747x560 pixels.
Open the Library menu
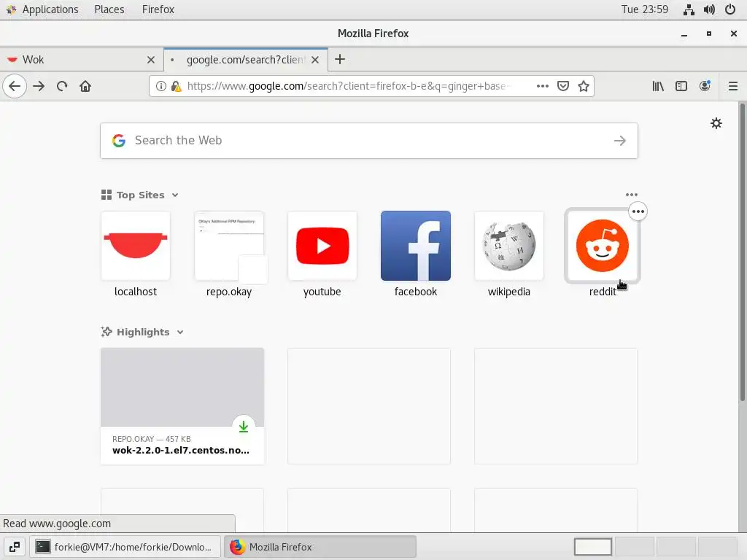click(x=658, y=86)
